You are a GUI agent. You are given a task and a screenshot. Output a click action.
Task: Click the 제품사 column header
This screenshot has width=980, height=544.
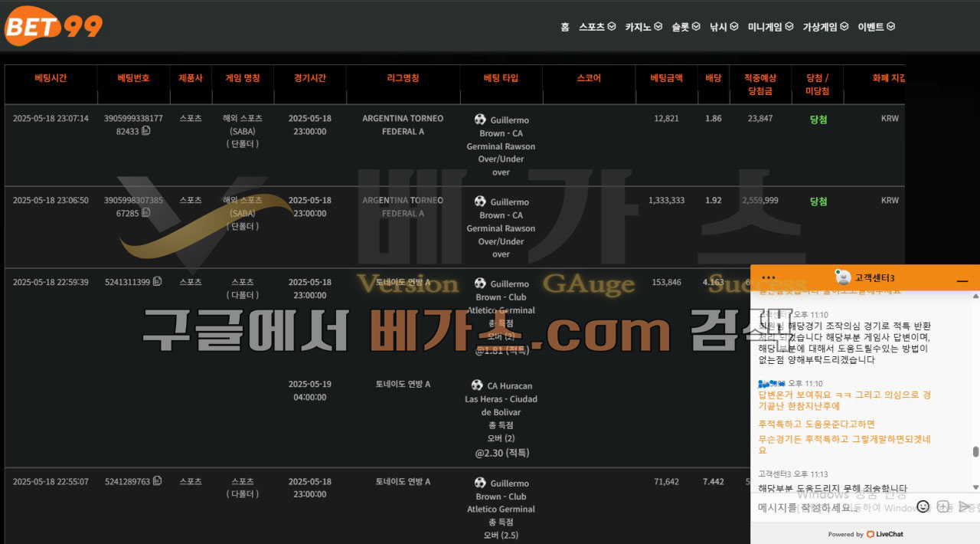[191, 78]
